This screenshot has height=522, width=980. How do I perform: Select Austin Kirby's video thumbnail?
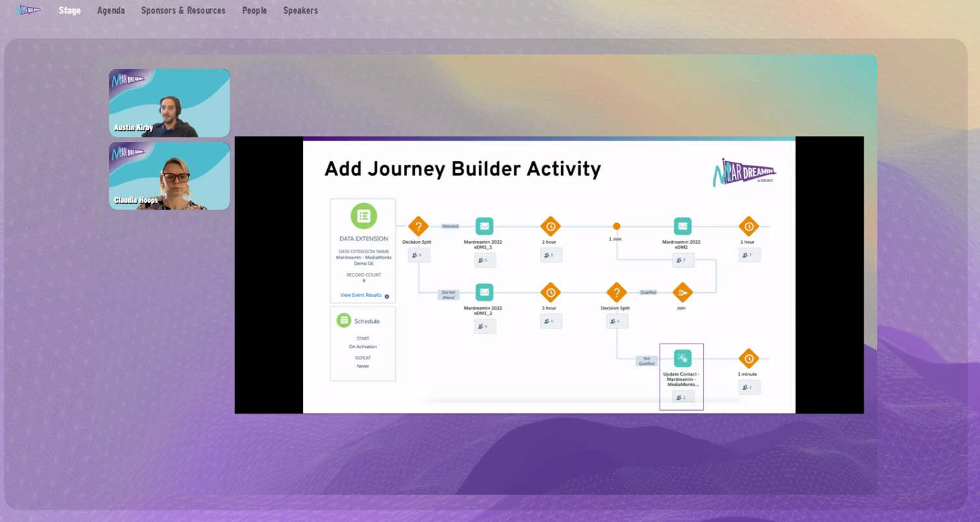click(169, 103)
